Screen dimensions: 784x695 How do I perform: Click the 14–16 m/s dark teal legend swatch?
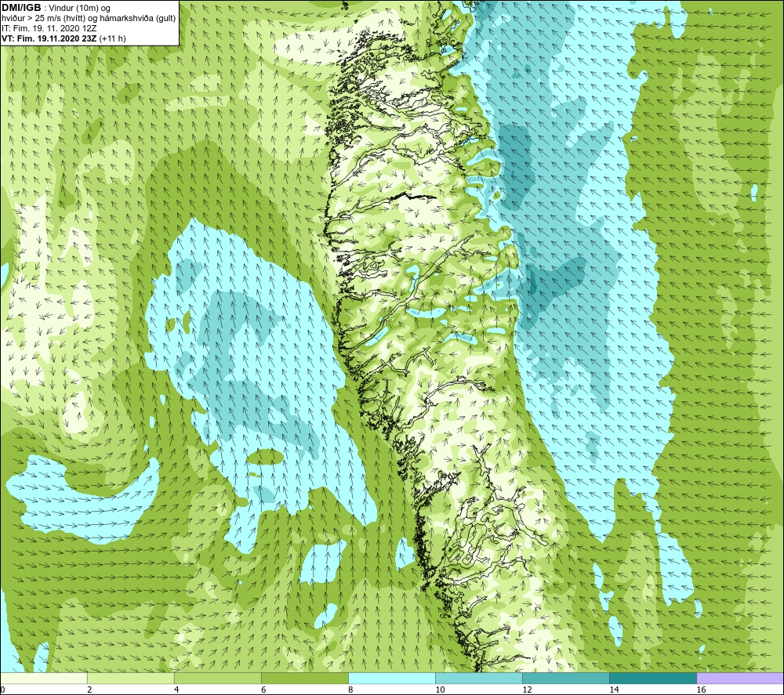pyautogui.click(x=653, y=679)
